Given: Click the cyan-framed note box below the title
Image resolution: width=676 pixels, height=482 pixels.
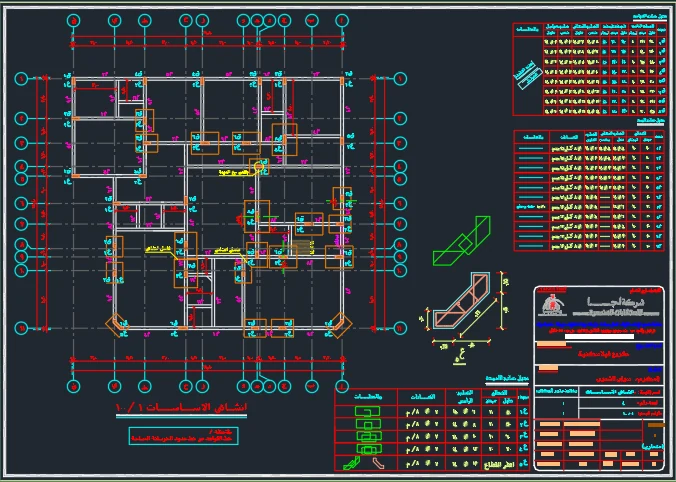Looking at the screenshot, I should click(184, 436).
